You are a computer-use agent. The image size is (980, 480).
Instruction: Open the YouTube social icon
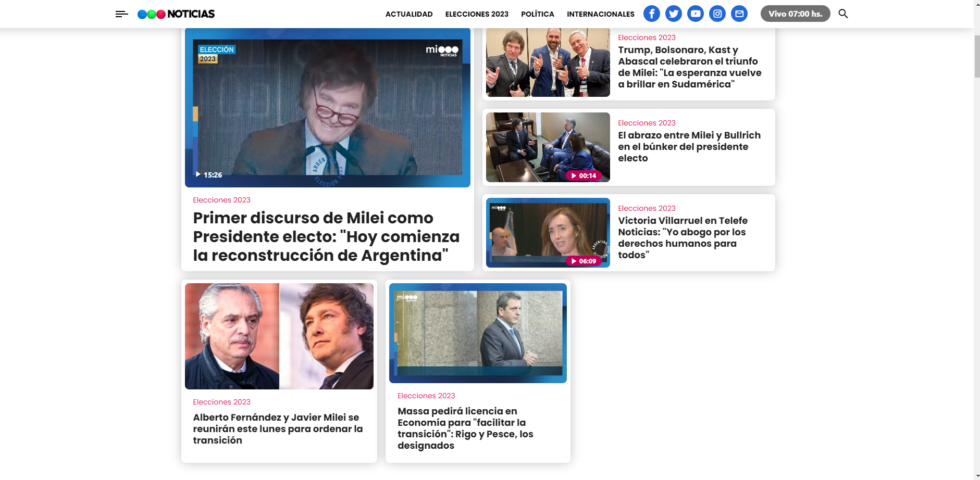pos(696,14)
